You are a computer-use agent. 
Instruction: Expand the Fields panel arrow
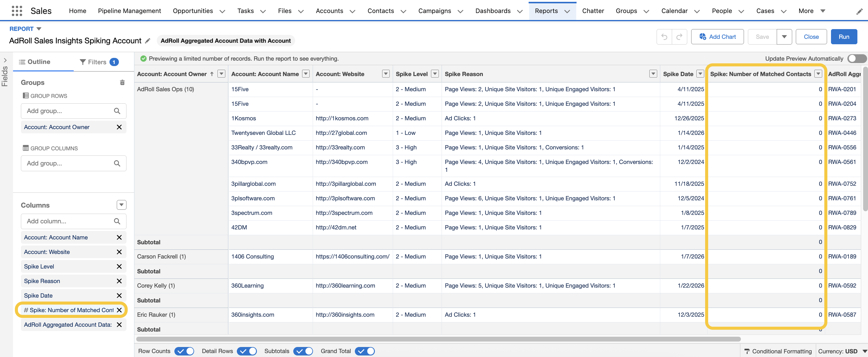pos(5,60)
